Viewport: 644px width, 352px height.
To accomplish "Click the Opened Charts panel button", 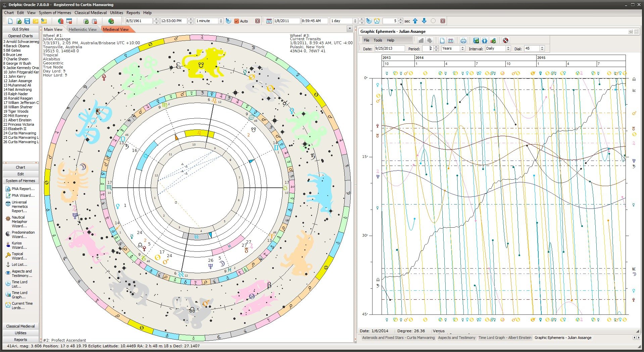I will 20,36.
